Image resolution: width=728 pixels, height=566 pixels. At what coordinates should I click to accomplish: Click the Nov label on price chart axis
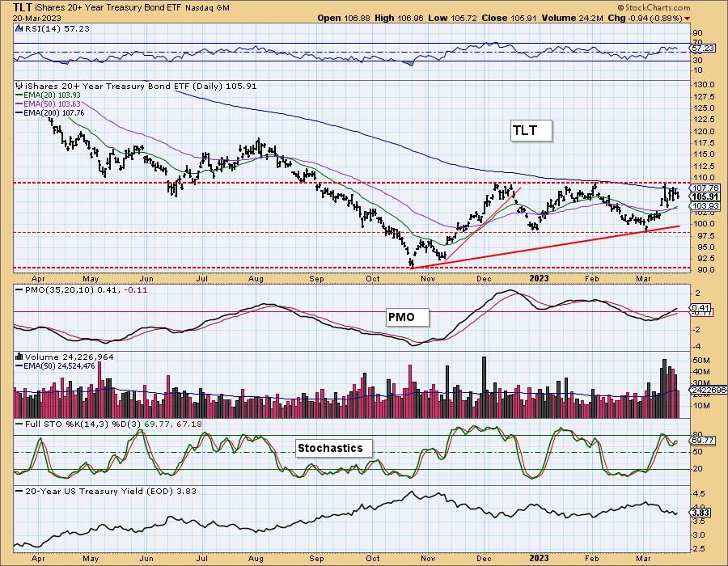(428, 279)
